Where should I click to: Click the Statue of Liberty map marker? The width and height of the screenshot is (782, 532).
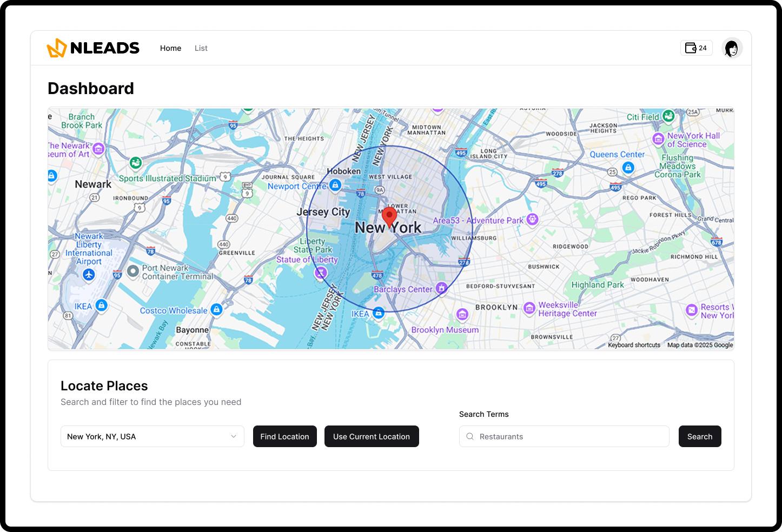pos(321,273)
